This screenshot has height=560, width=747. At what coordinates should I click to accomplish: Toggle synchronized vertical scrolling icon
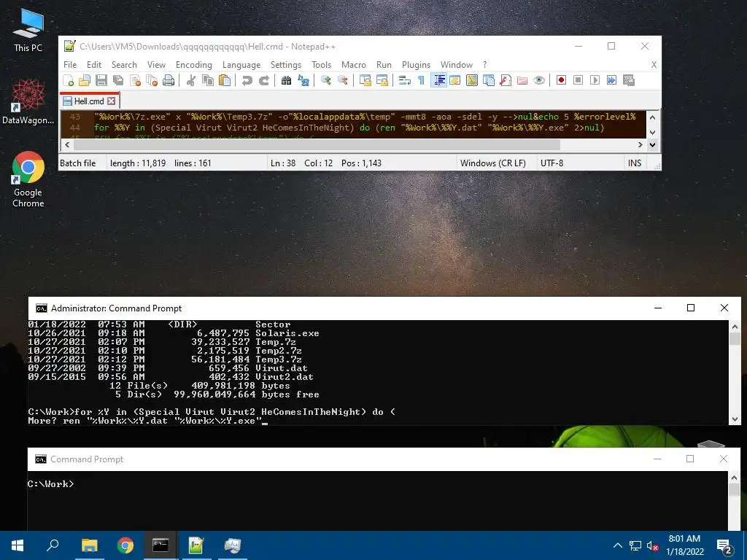(365, 80)
